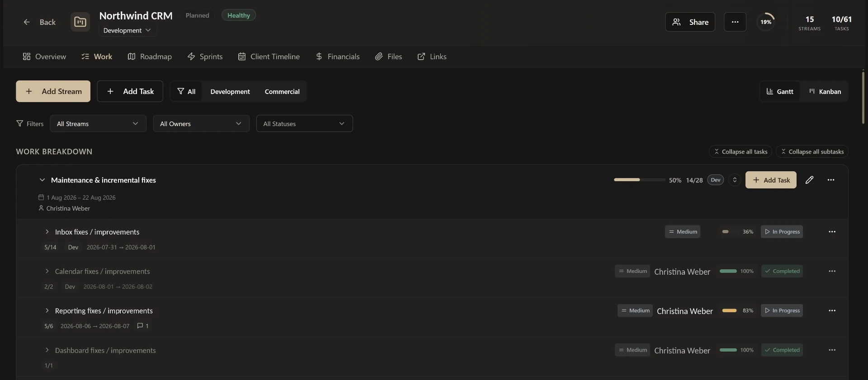Open comments on Reporting fixes task

(x=143, y=326)
